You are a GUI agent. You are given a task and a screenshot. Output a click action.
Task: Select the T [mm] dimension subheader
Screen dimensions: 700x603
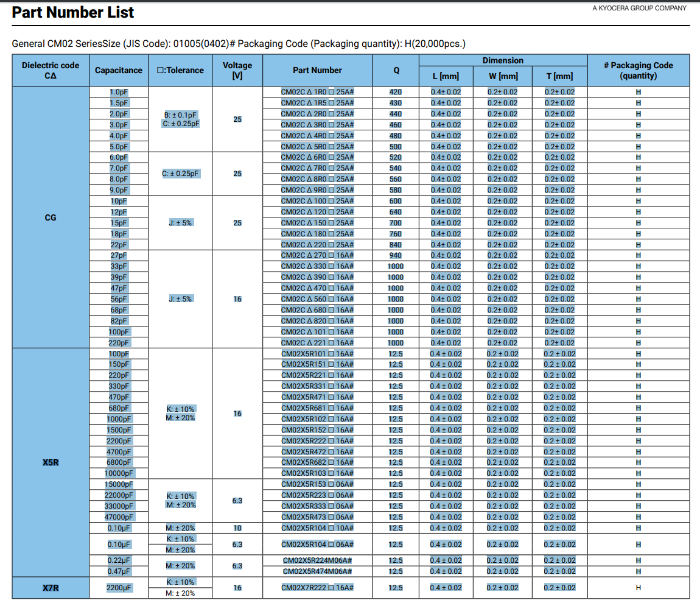[x=559, y=76]
